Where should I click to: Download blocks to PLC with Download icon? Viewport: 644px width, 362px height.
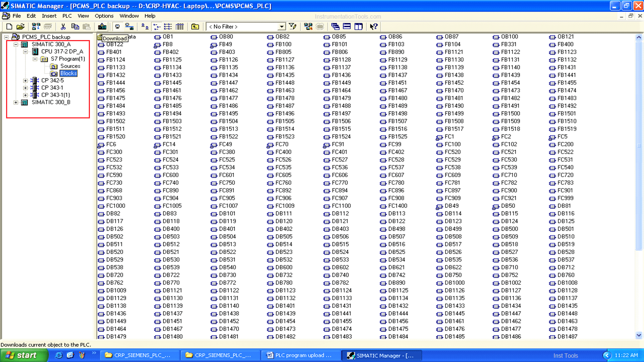click(102, 26)
